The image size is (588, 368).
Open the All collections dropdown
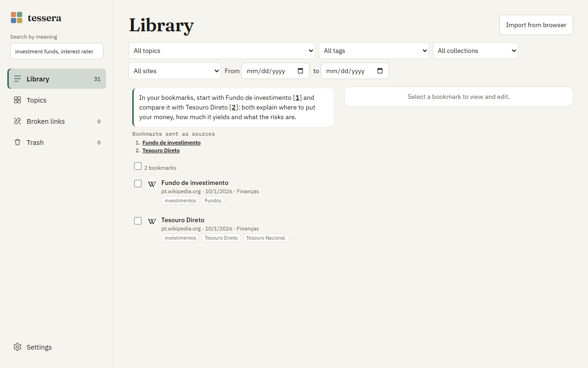[x=475, y=51]
